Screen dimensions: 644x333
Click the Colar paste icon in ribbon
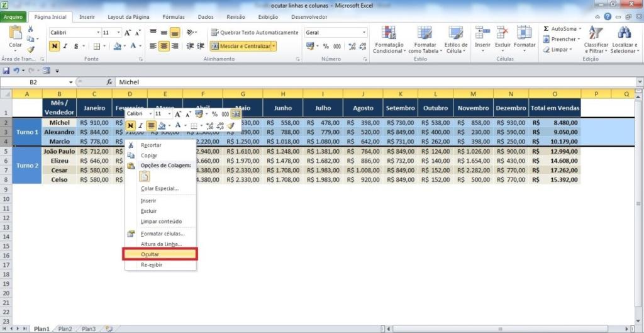[15, 33]
